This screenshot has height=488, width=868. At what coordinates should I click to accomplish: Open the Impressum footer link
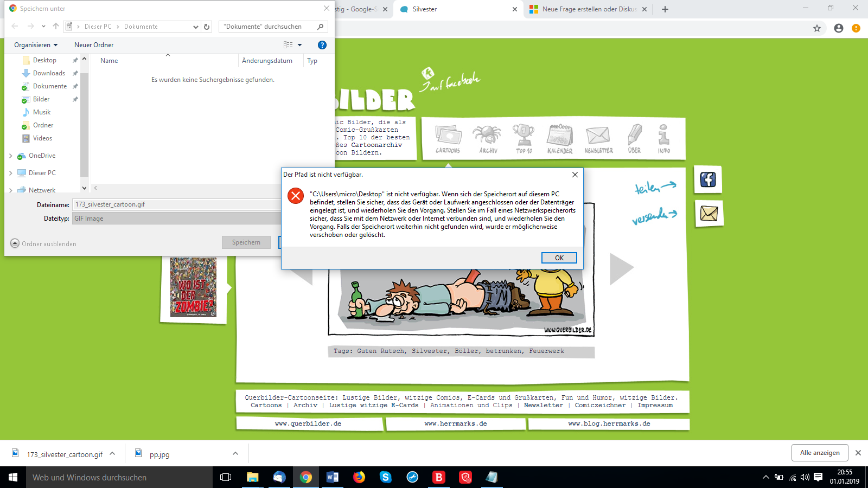click(x=655, y=405)
